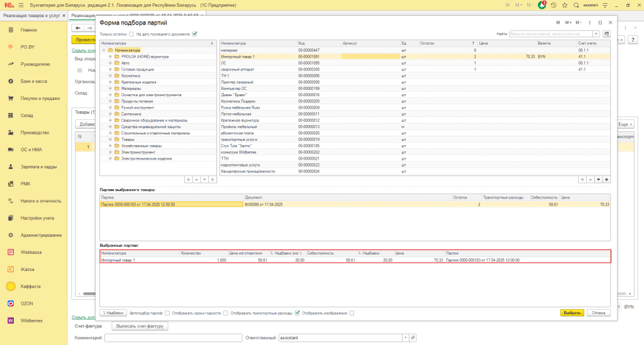644x345 pixels.
Task: Select the Импортный товар 1 row in item list
Action: point(415,57)
